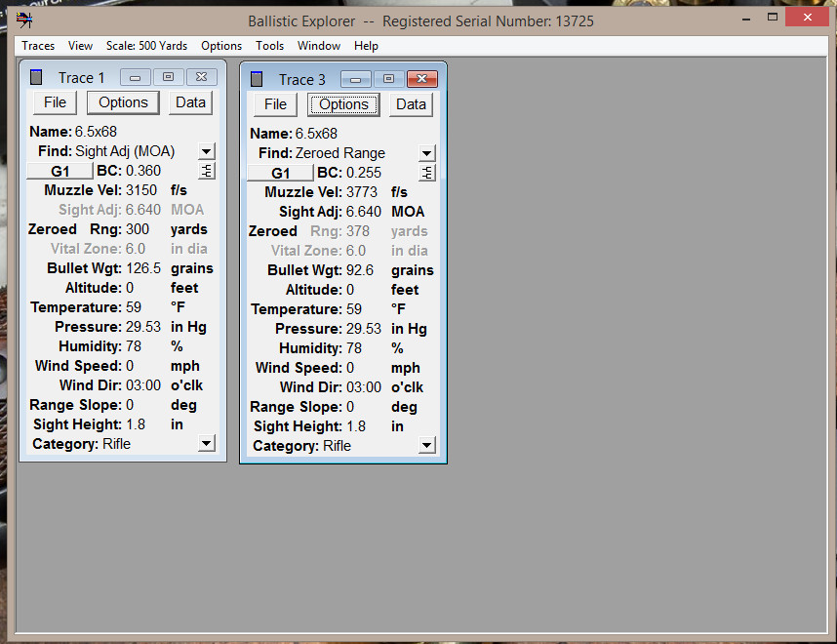Close the Trace 3 window
Image resolution: width=837 pixels, height=644 pixels.
(x=422, y=79)
